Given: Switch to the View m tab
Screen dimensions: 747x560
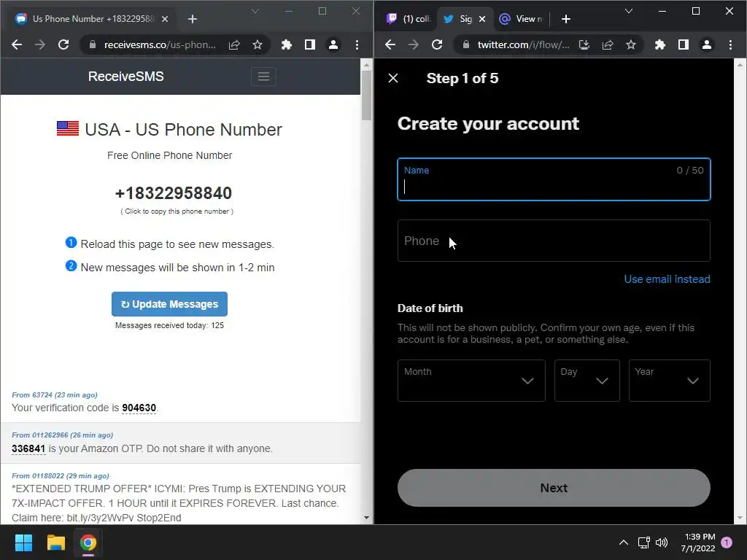Looking at the screenshot, I should (x=521, y=19).
